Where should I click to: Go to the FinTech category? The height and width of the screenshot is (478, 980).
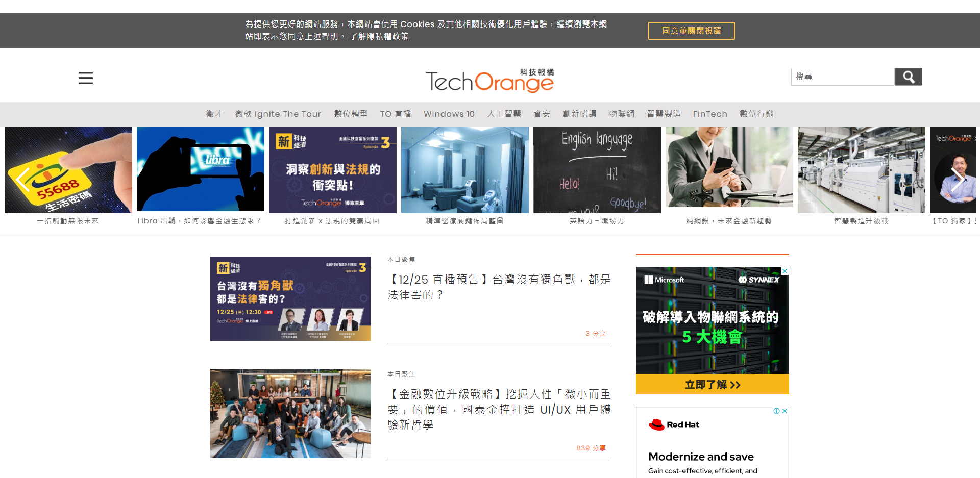coord(709,114)
